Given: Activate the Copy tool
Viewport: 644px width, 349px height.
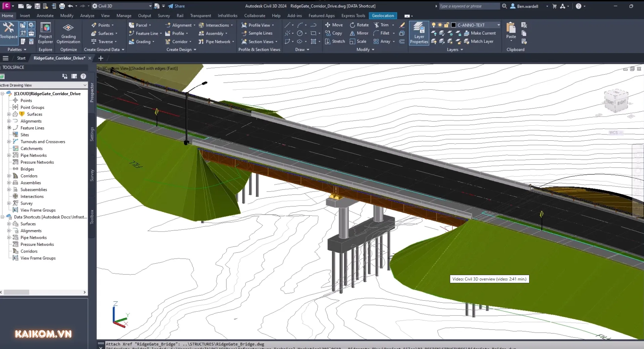Looking at the screenshot, I should [x=334, y=33].
